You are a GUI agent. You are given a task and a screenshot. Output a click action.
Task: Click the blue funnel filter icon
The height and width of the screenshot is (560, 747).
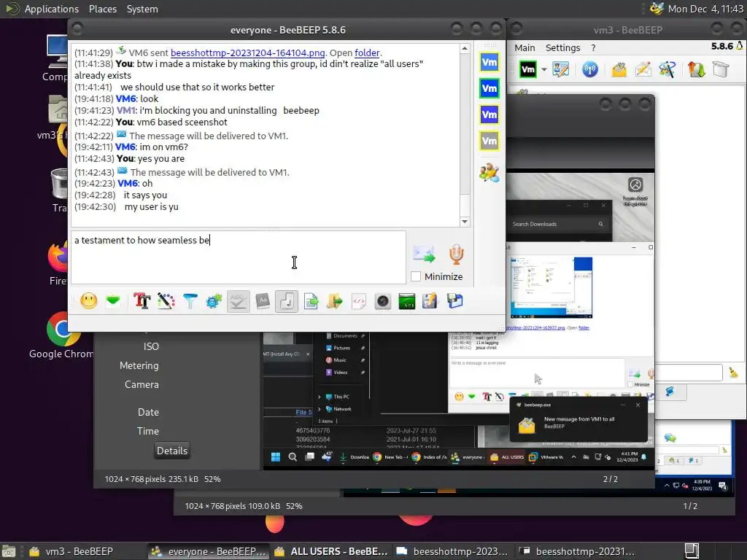tap(190, 301)
